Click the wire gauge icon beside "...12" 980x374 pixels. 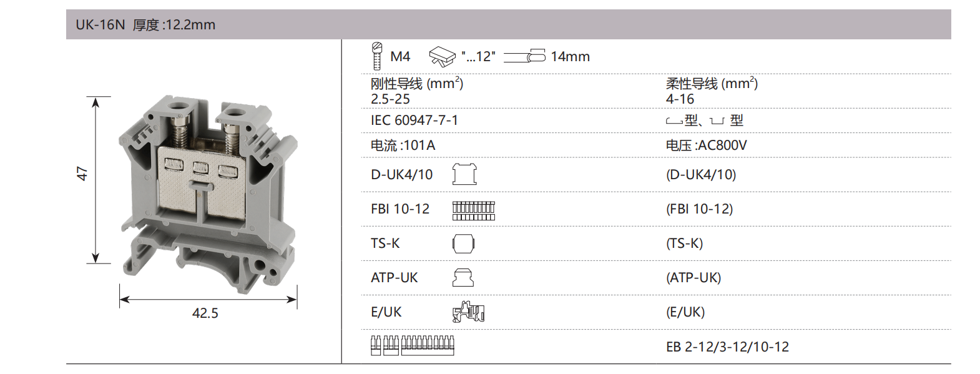tap(442, 57)
